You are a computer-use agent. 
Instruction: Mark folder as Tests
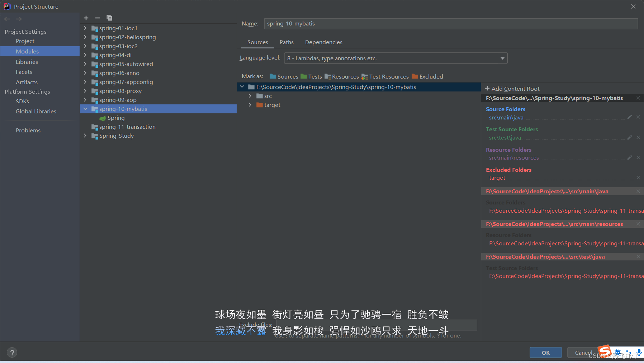point(311,76)
